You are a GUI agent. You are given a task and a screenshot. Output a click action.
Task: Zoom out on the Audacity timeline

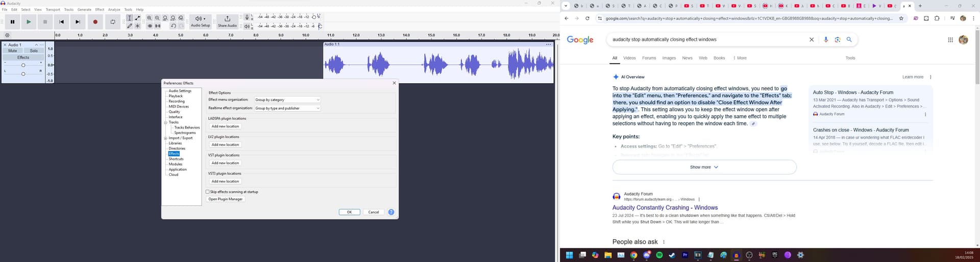pyautogui.click(x=157, y=18)
